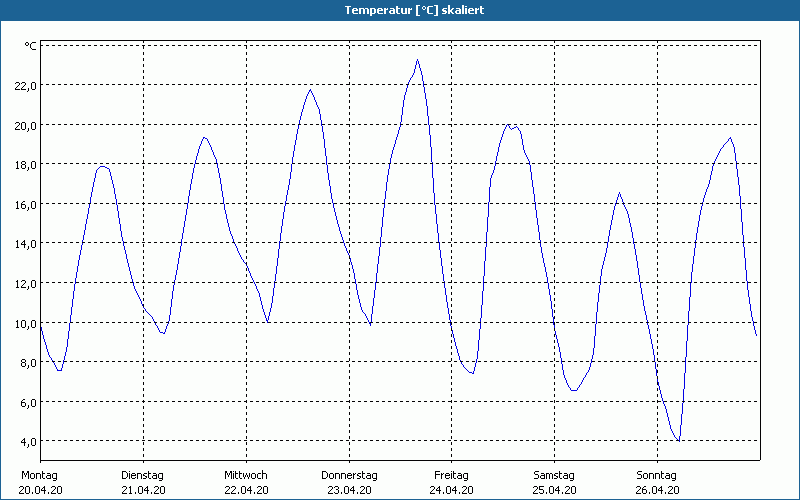Click the highest temperature peak on the curve
Viewport: 800px width, 500px height.
(x=418, y=60)
